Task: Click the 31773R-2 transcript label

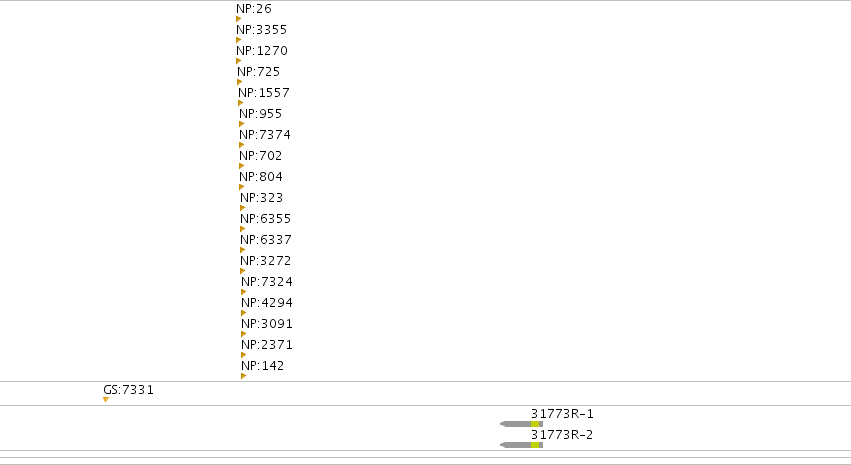Action: [562, 435]
